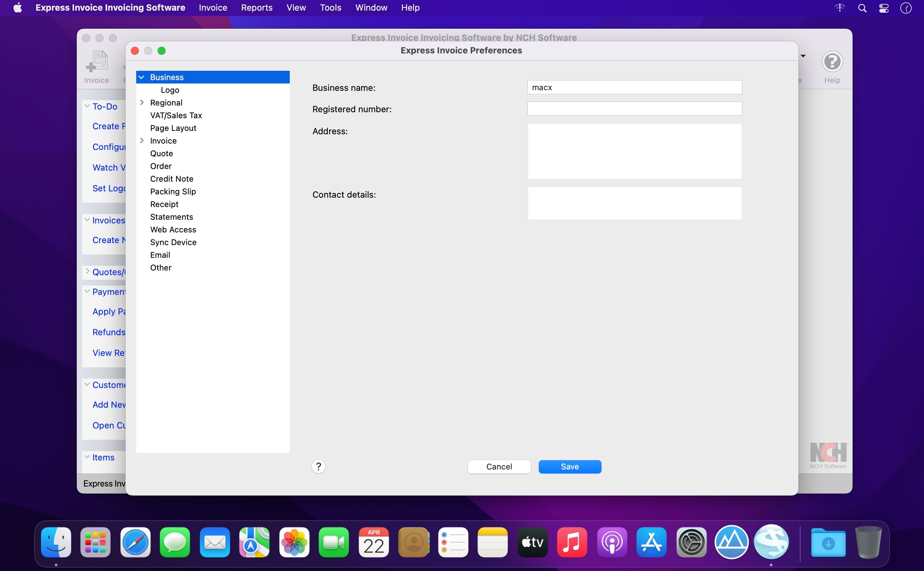Expand the Regional tree category

coord(142,102)
